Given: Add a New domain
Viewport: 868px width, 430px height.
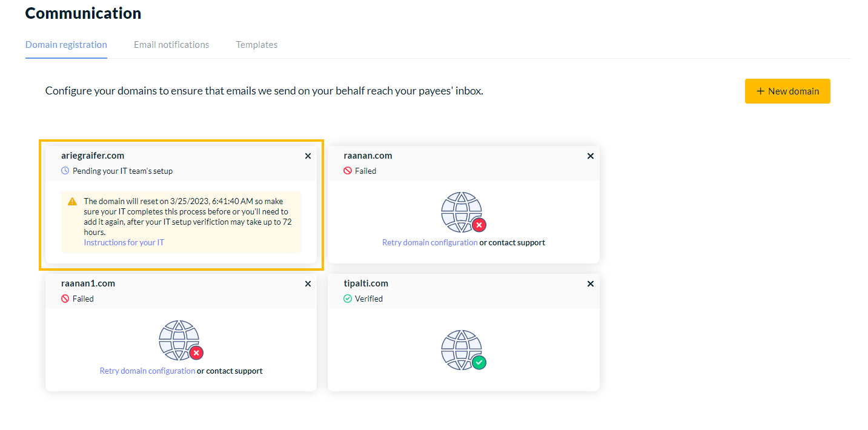Looking at the screenshot, I should pyautogui.click(x=787, y=91).
